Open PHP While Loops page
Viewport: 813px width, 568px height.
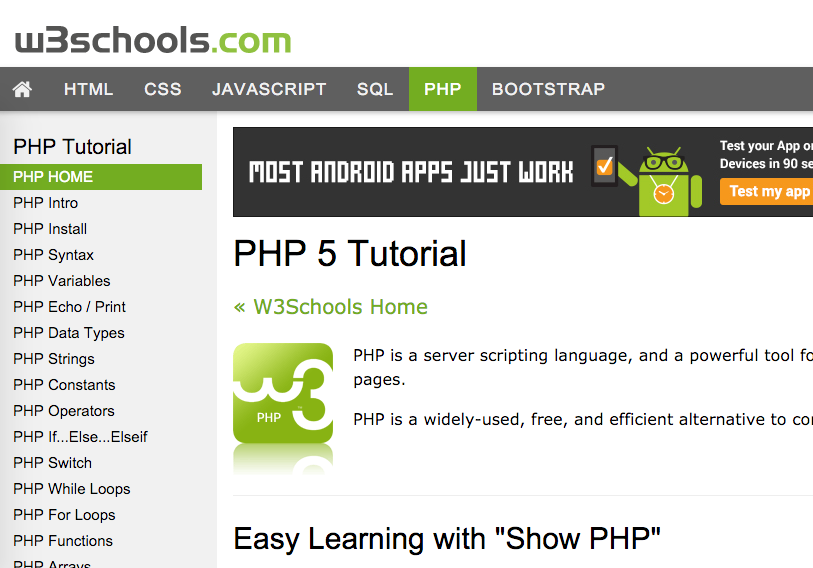tap(72, 488)
